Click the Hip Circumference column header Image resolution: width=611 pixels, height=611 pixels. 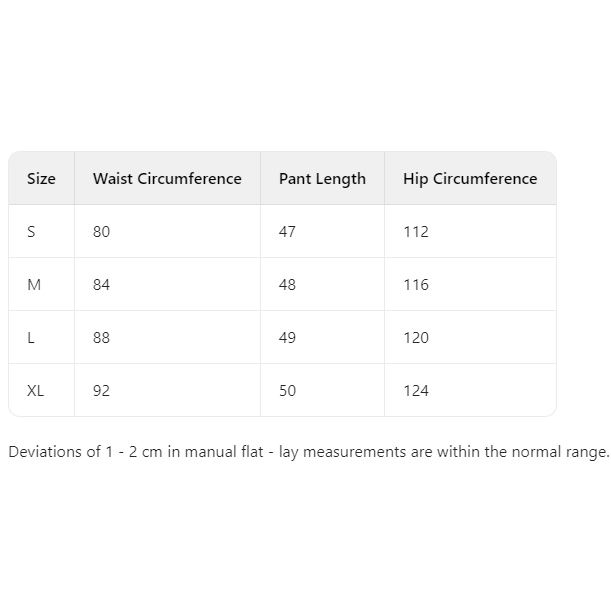click(x=470, y=179)
